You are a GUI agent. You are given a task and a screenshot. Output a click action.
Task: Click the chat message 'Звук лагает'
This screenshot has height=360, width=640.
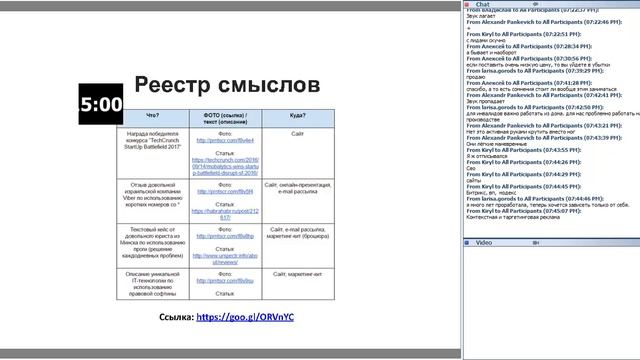point(481,16)
